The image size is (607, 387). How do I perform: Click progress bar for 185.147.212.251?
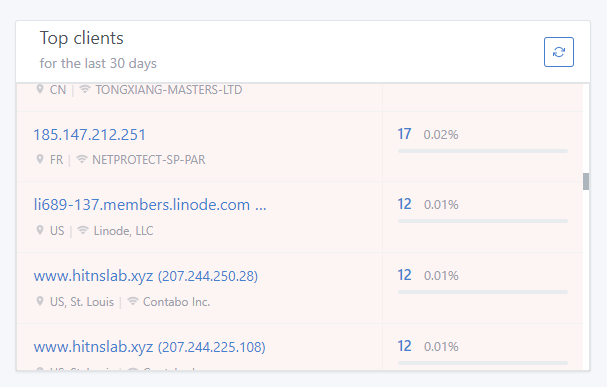point(483,151)
